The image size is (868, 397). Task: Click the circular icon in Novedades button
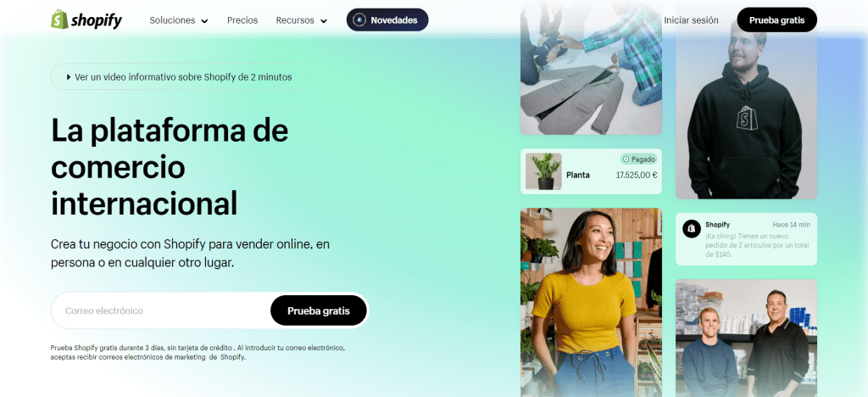coord(359,20)
